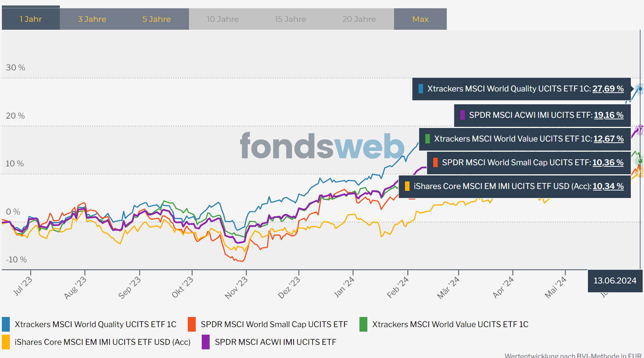Image resolution: width=644 pixels, height=358 pixels.
Task: Click the 13.06.2024 date marker label
Action: (x=615, y=280)
